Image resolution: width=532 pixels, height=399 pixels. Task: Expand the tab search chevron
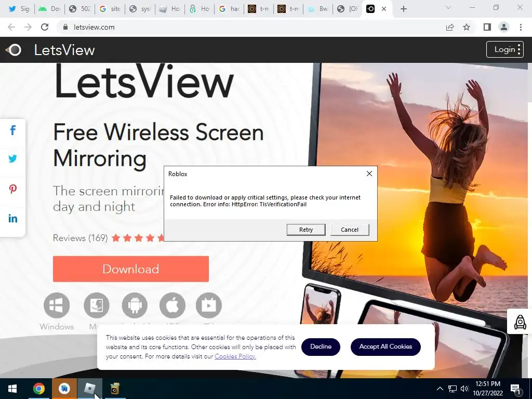(448, 7)
